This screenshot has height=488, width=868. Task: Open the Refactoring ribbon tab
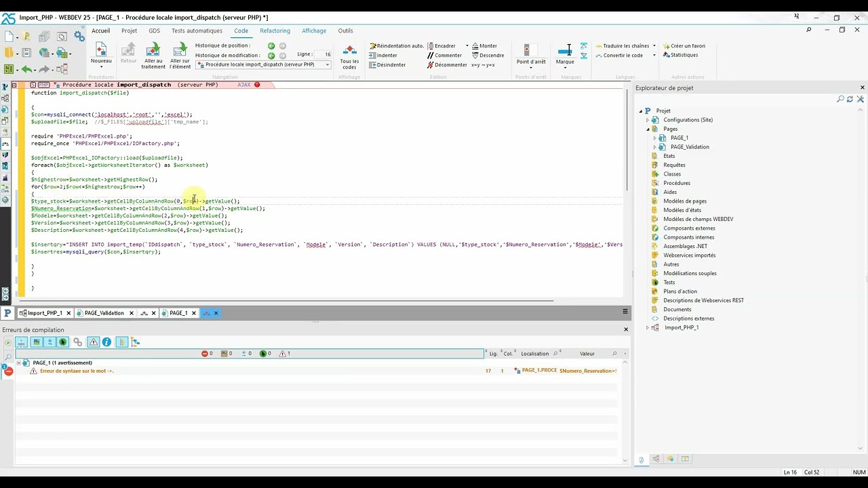[275, 30]
